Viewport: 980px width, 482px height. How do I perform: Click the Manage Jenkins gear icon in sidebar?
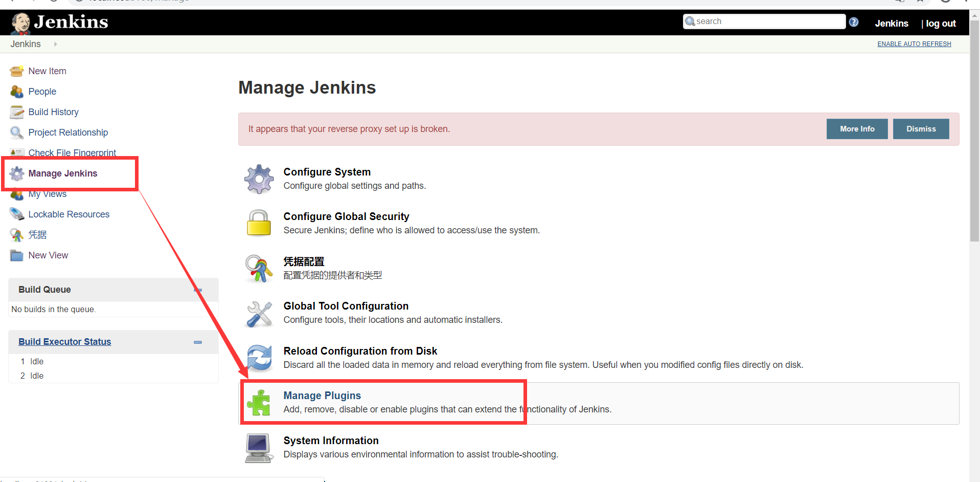pyautogui.click(x=16, y=173)
